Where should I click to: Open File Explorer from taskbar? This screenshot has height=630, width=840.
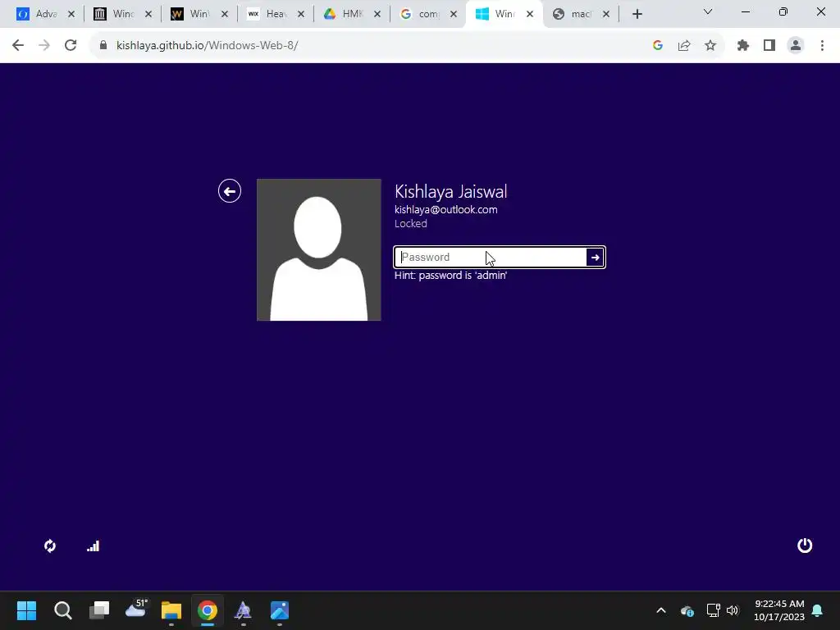click(x=171, y=610)
